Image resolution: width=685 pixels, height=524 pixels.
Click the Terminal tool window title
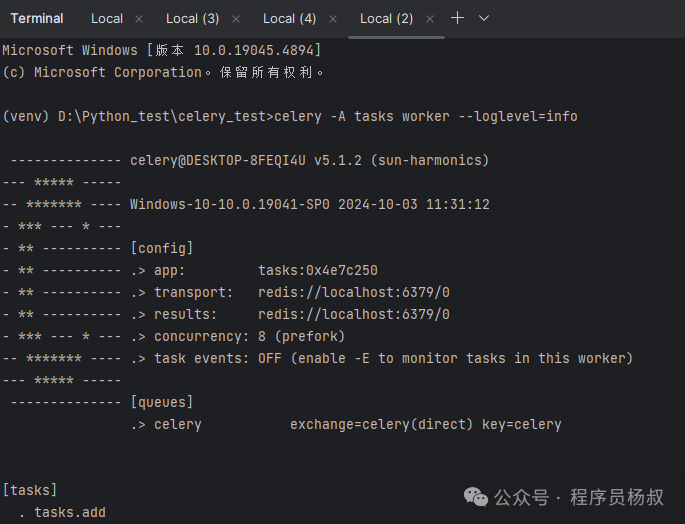click(37, 19)
